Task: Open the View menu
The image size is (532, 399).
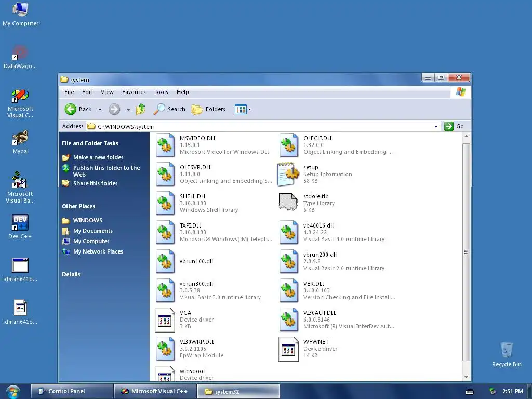Action: [107, 92]
